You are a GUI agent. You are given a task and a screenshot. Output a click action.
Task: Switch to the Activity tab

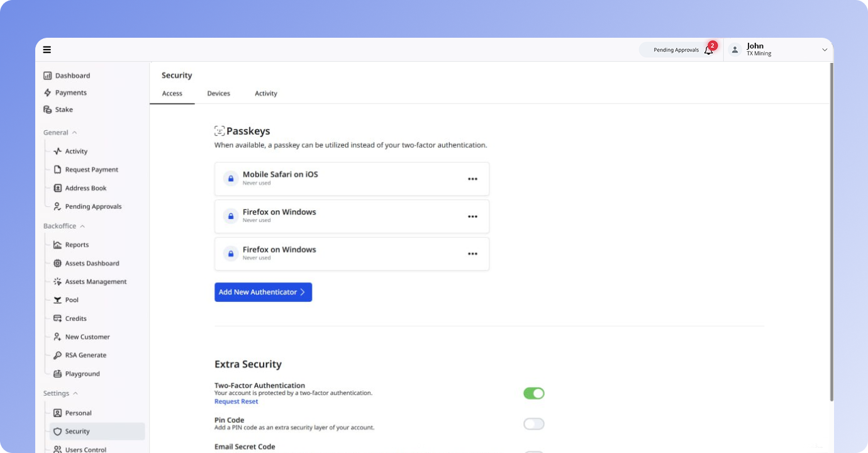265,94
